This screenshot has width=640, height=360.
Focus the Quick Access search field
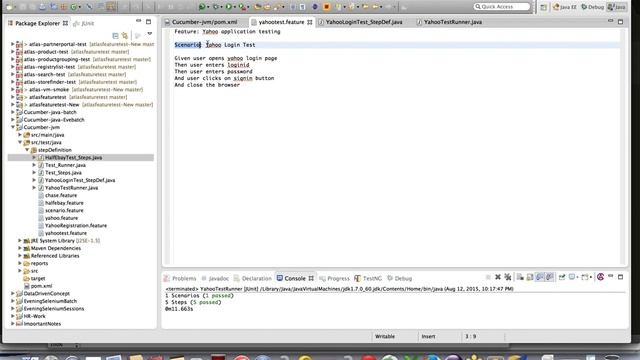502,7
